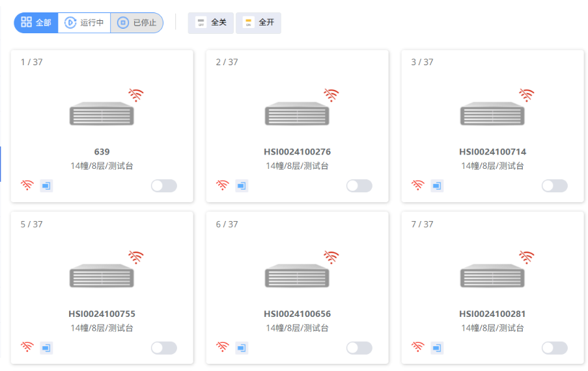Click the screen icon on card HSI0024100714

[437, 186]
